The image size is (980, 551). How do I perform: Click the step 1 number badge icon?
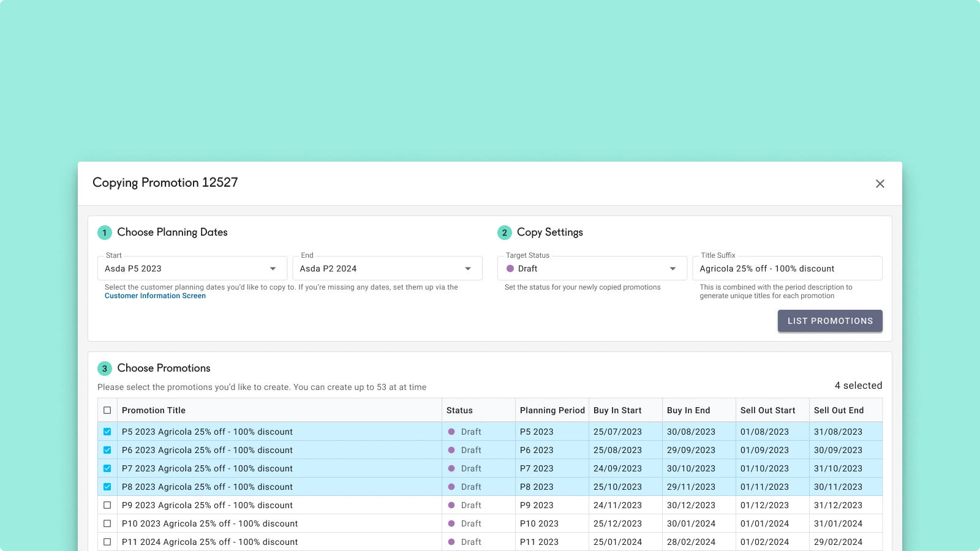tap(105, 233)
